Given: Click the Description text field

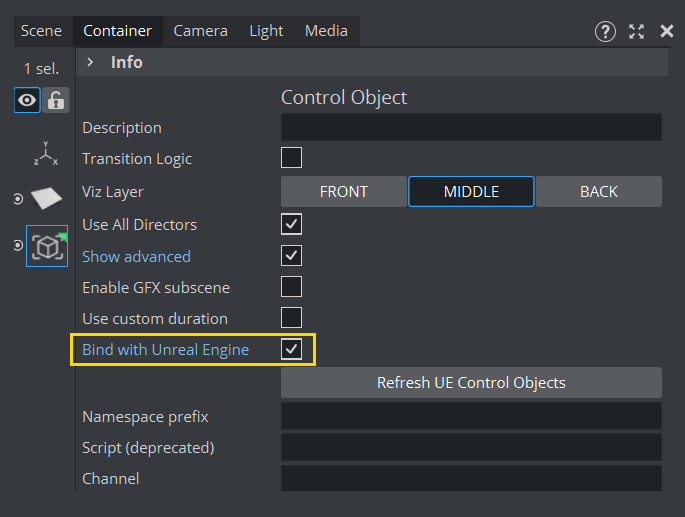Looking at the screenshot, I should (x=471, y=127).
